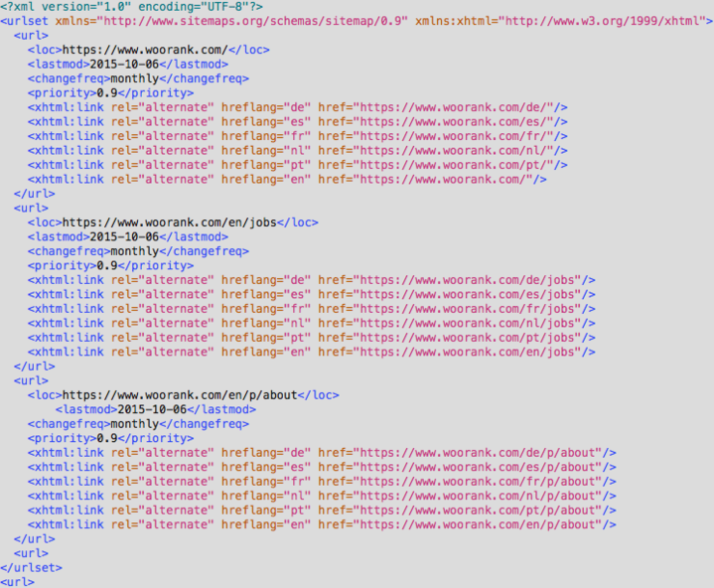The image size is (714, 588).
Task: Click the French /fr/jobs alternate href
Action: click(x=475, y=309)
